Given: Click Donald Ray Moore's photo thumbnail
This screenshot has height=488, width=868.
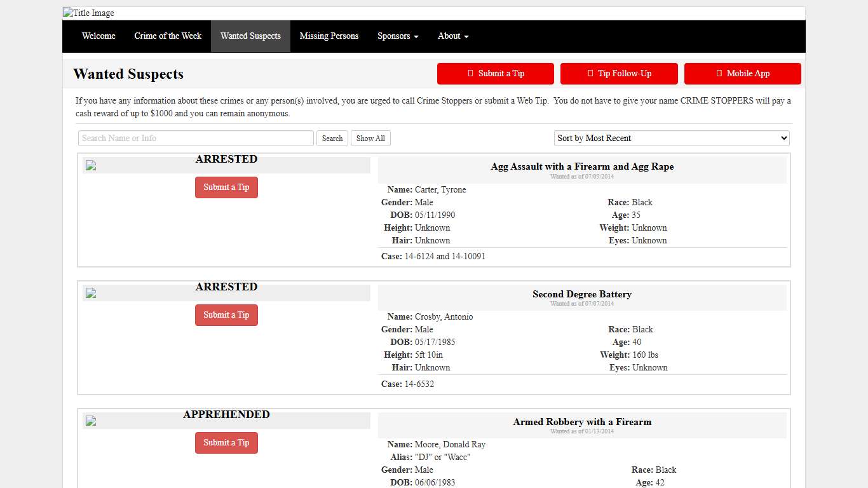Looking at the screenshot, I should point(91,421).
